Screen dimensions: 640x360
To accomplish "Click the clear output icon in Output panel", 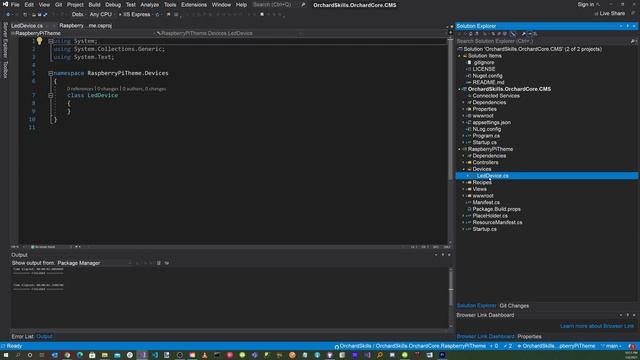I will (159, 263).
